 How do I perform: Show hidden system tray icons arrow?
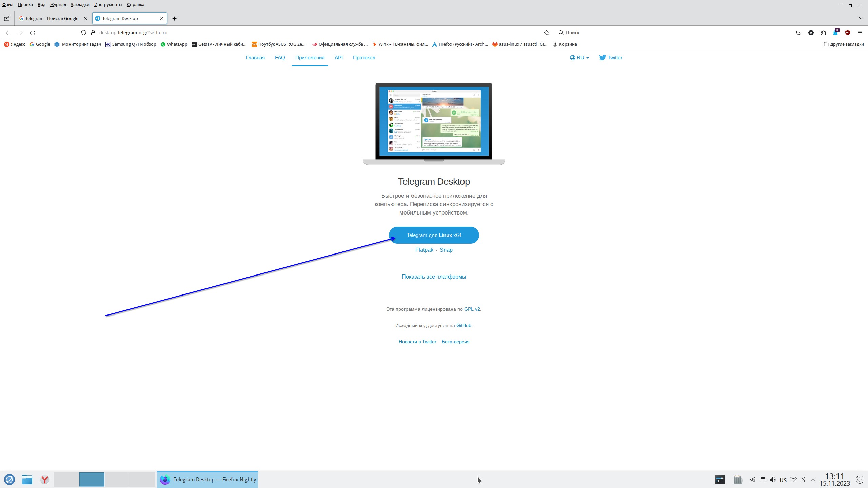click(x=813, y=480)
